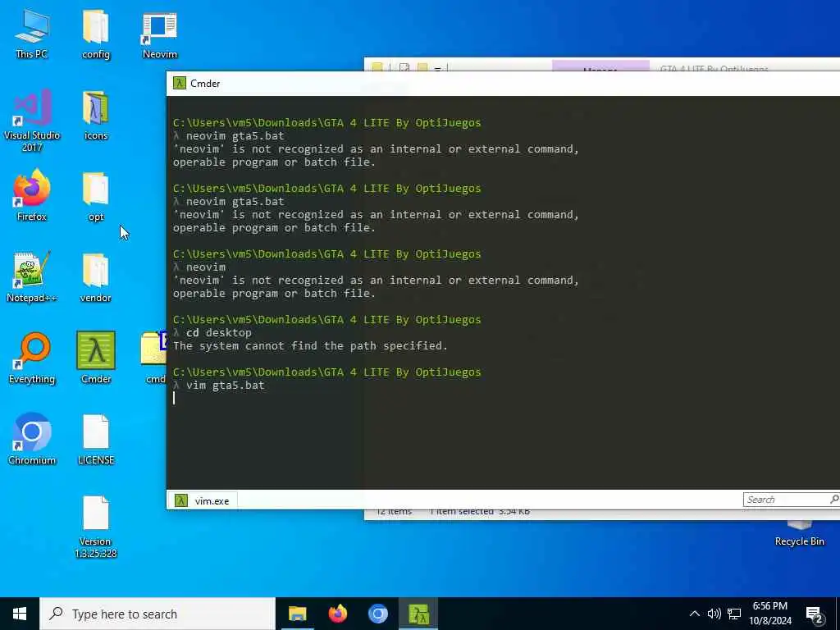Click the Cmder lambda icon in title bar

180,83
